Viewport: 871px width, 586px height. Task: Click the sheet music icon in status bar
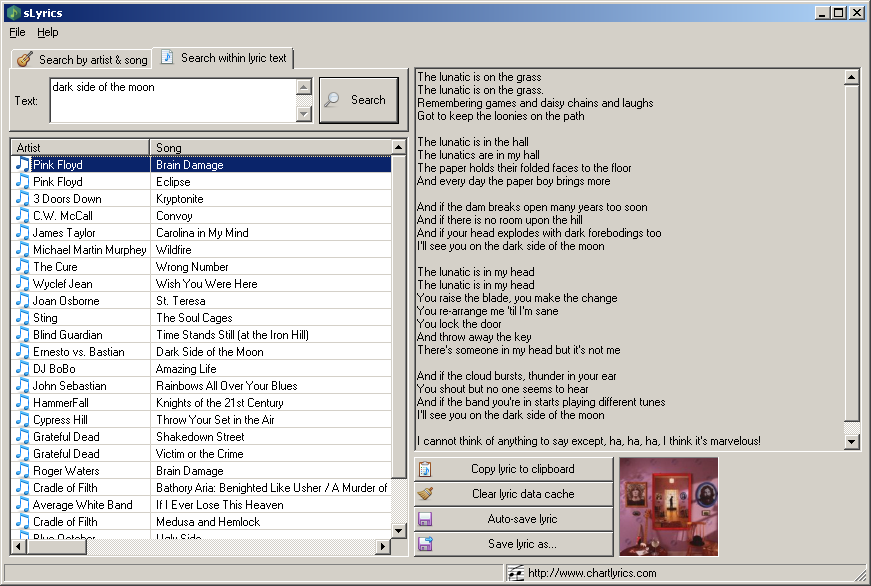tap(515, 573)
